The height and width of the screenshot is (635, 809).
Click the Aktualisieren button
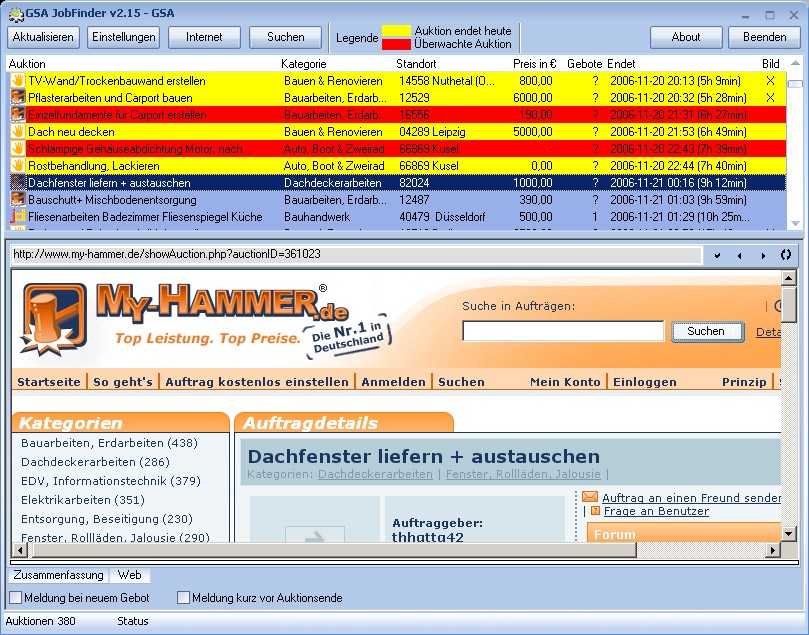pyautogui.click(x=43, y=37)
